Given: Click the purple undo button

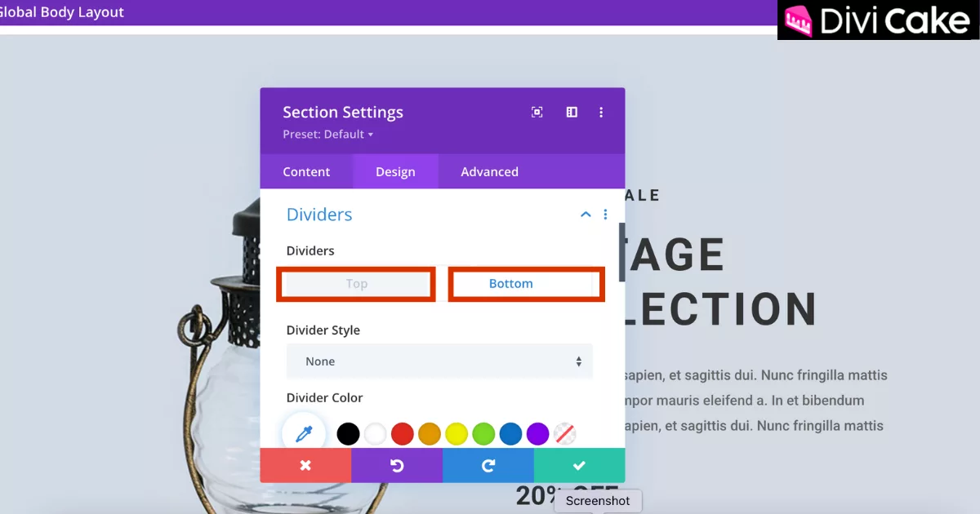Looking at the screenshot, I should click(397, 465).
